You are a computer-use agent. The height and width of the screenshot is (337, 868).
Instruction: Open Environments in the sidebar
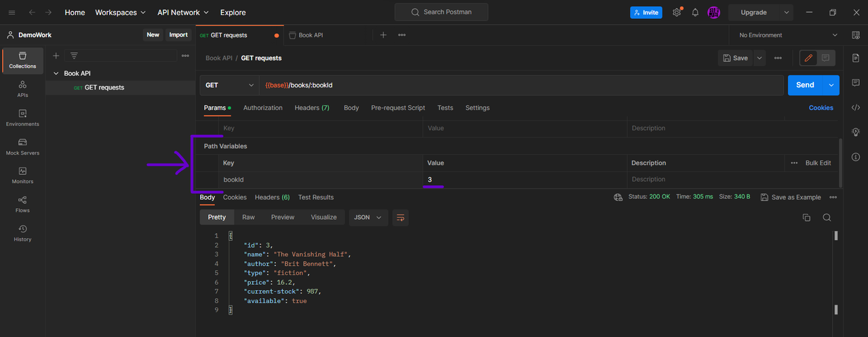[x=22, y=118]
